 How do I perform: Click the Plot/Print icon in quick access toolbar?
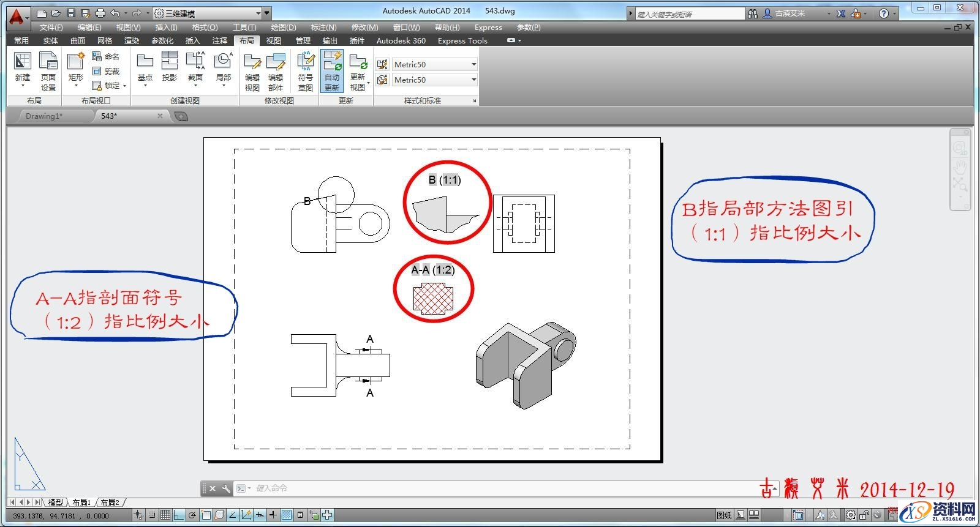pyautogui.click(x=100, y=13)
